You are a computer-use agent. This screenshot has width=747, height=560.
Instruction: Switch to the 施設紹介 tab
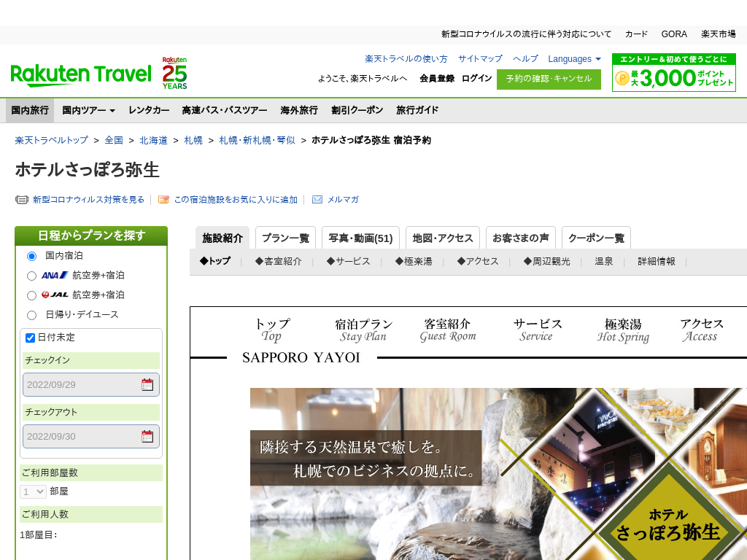(222, 238)
